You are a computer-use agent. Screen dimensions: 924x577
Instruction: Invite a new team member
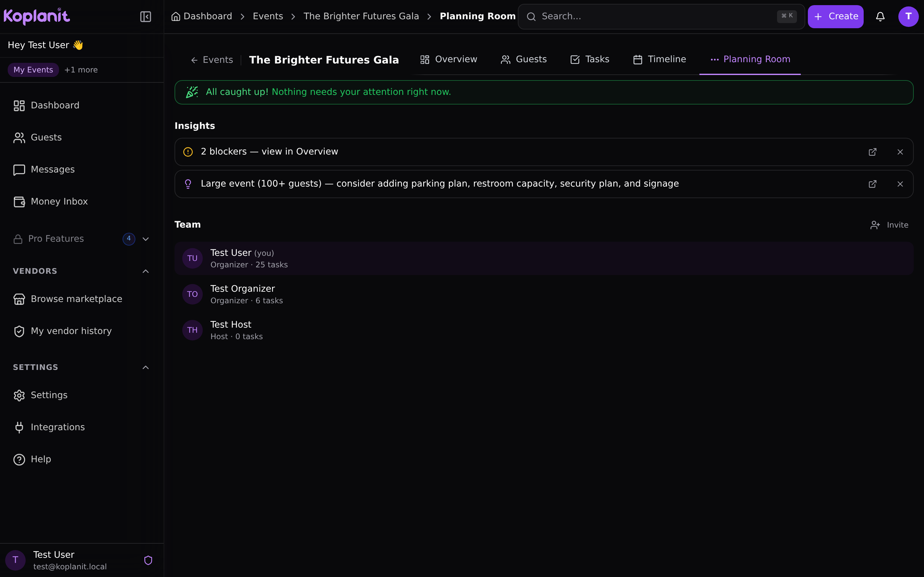pos(889,225)
